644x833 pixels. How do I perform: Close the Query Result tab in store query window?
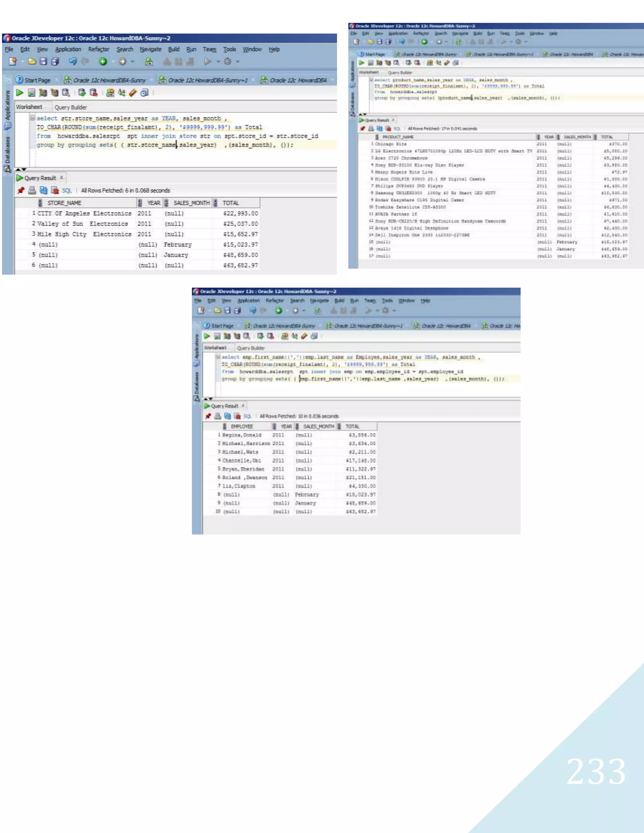[x=61, y=177]
